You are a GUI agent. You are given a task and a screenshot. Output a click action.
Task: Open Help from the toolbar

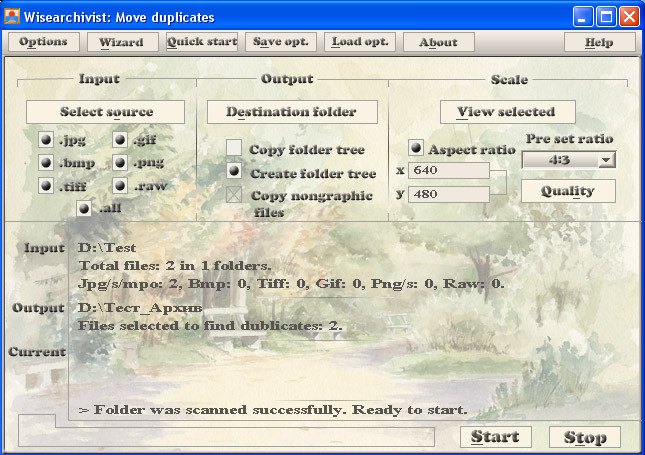click(599, 42)
